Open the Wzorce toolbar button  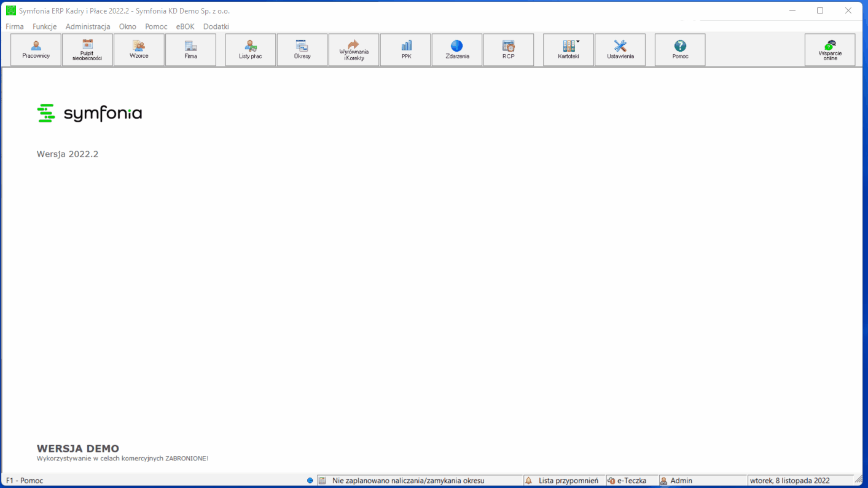139,50
